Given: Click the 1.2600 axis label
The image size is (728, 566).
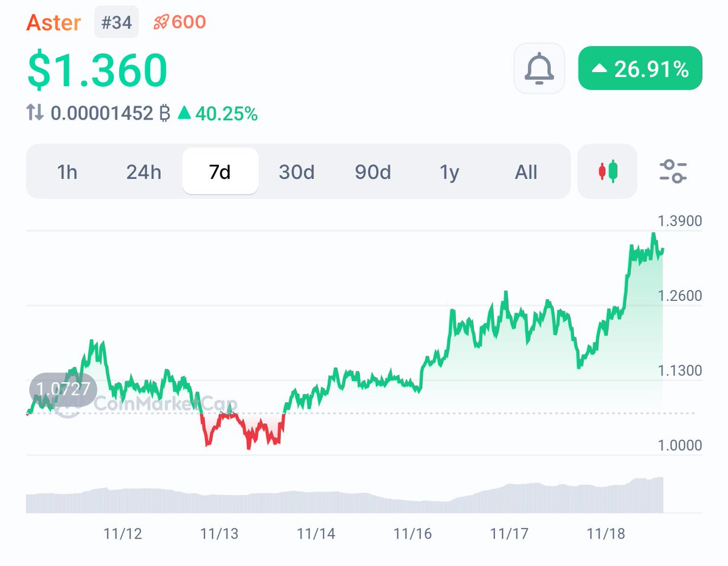Looking at the screenshot, I should pyautogui.click(x=680, y=295).
